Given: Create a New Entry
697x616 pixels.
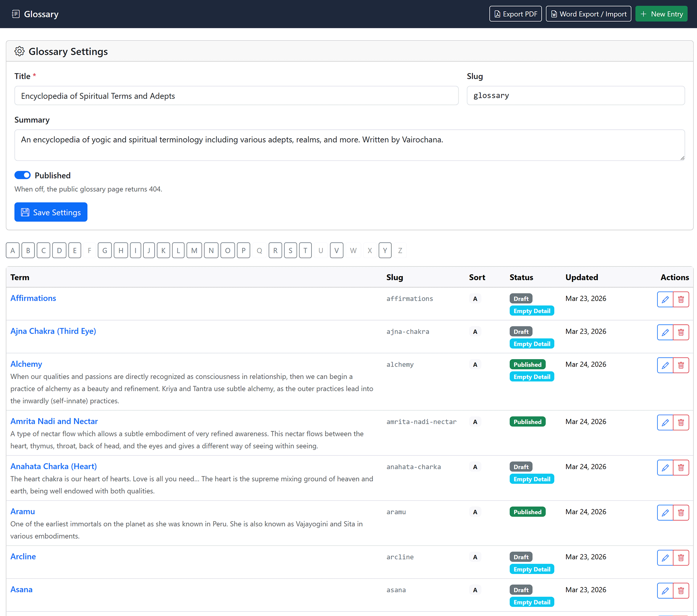Looking at the screenshot, I should (x=661, y=14).
